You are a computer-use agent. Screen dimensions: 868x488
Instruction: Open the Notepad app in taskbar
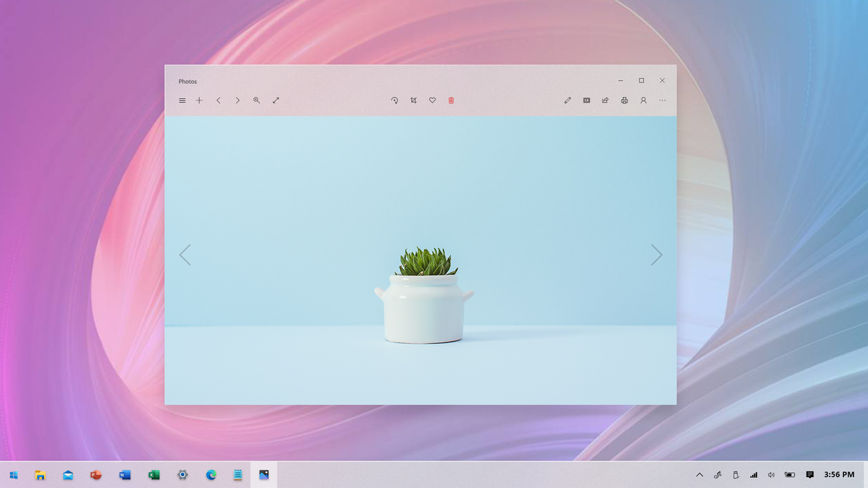[238, 475]
